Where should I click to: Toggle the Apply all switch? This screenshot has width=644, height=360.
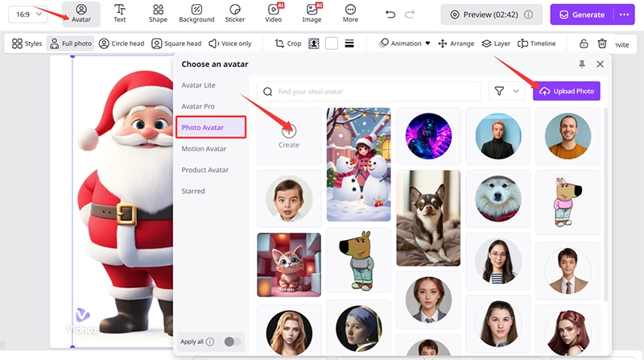point(233,341)
